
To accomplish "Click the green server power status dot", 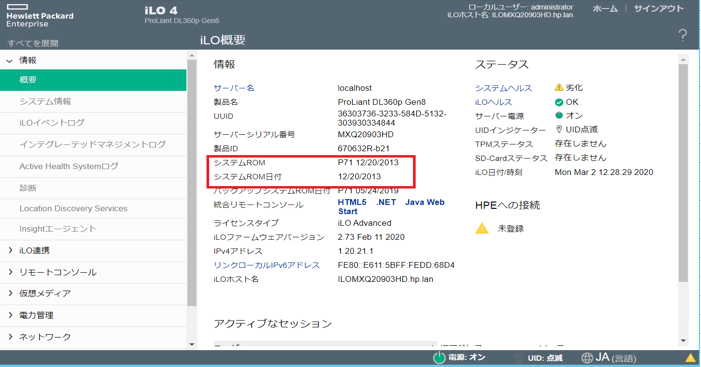I will coord(559,115).
